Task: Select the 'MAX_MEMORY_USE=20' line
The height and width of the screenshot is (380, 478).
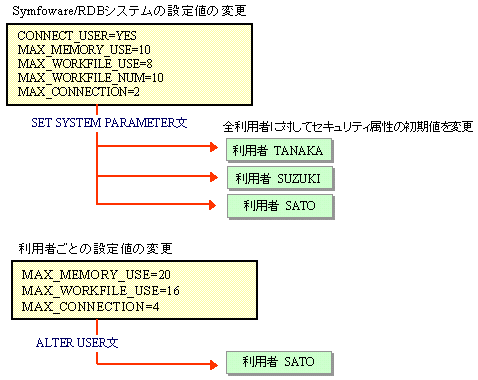Action: click(x=96, y=275)
